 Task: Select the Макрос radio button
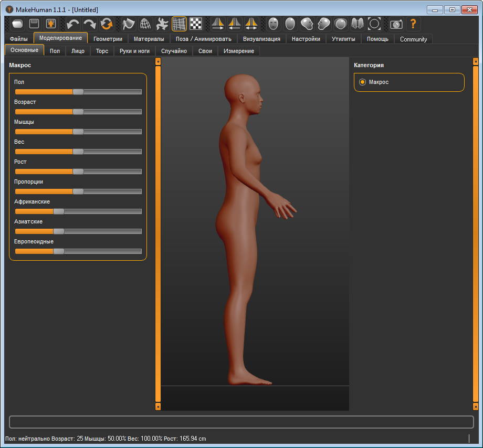362,82
